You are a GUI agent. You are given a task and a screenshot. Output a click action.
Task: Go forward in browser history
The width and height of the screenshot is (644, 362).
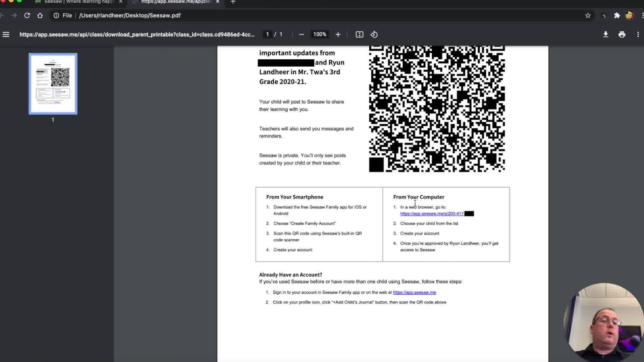14,15
